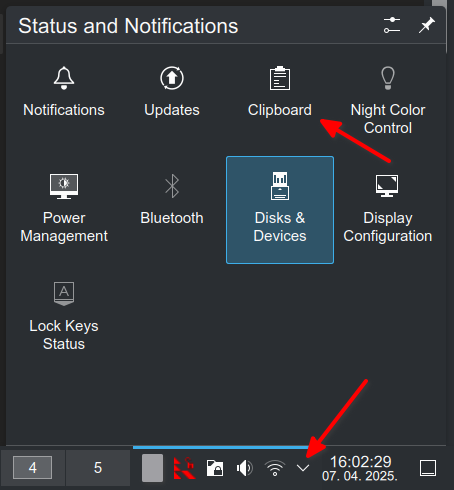The height and width of the screenshot is (490, 454).
Task: Open the Notifications bell icon
Action: point(64,78)
